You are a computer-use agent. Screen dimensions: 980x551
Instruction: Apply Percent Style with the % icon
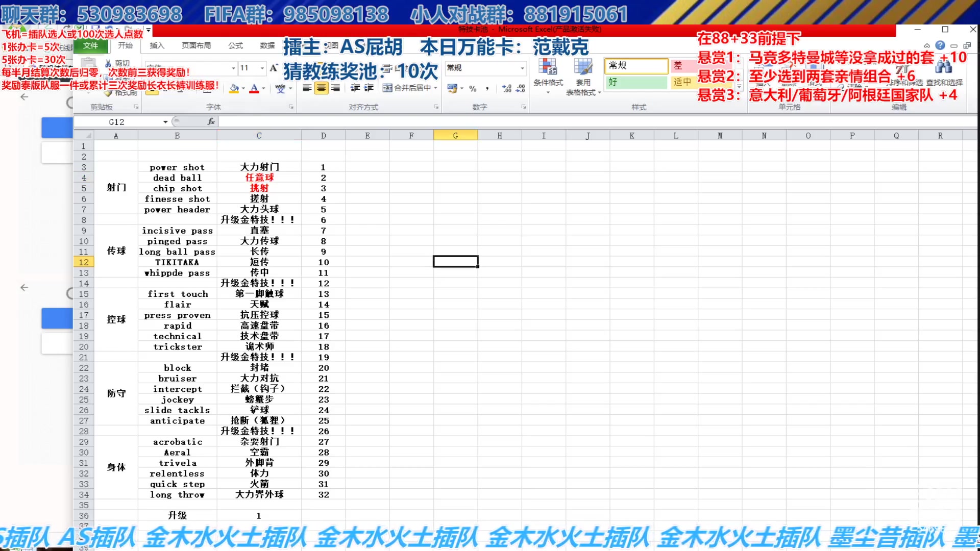pos(473,88)
